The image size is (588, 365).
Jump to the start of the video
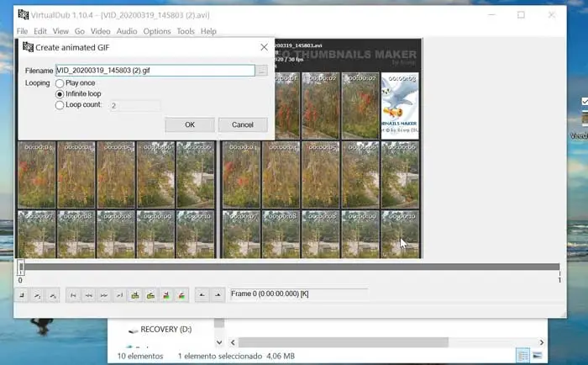[x=74, y=295]
